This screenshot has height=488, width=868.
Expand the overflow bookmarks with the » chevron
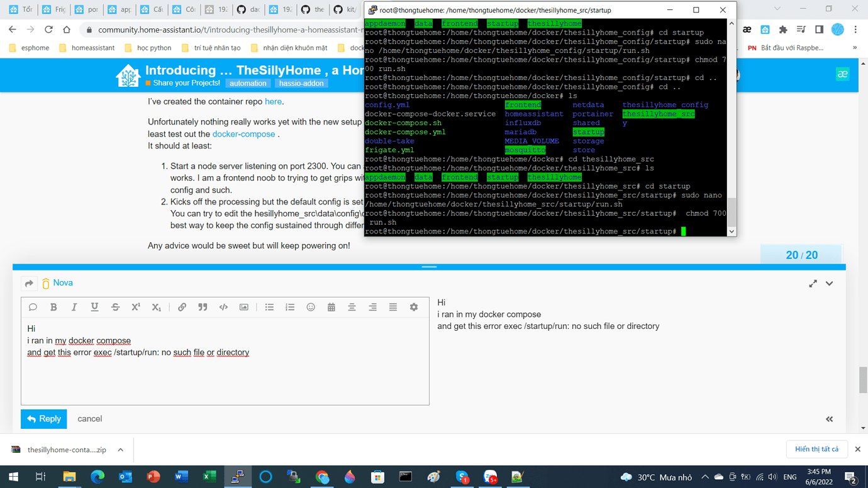[x=854, y=47]
